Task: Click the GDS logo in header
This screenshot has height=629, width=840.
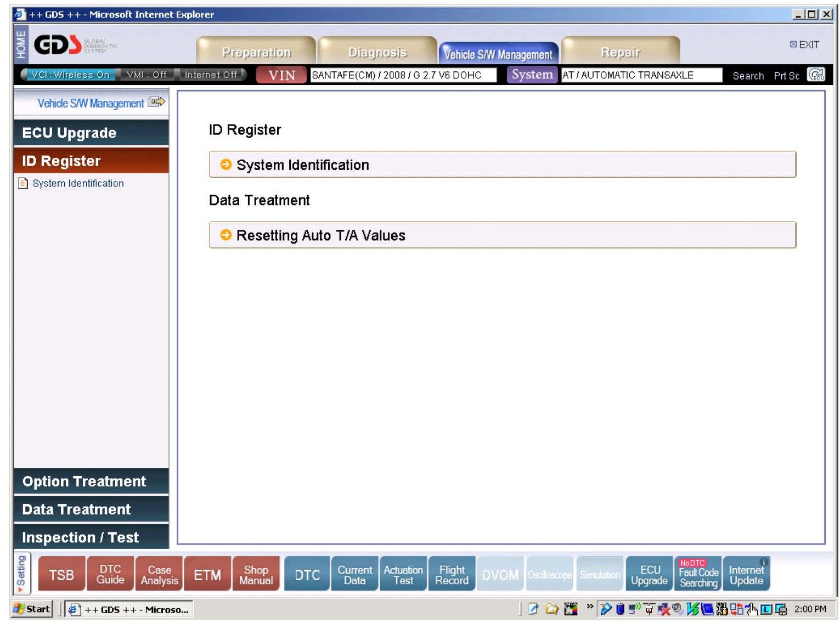Action: [58, 45]
